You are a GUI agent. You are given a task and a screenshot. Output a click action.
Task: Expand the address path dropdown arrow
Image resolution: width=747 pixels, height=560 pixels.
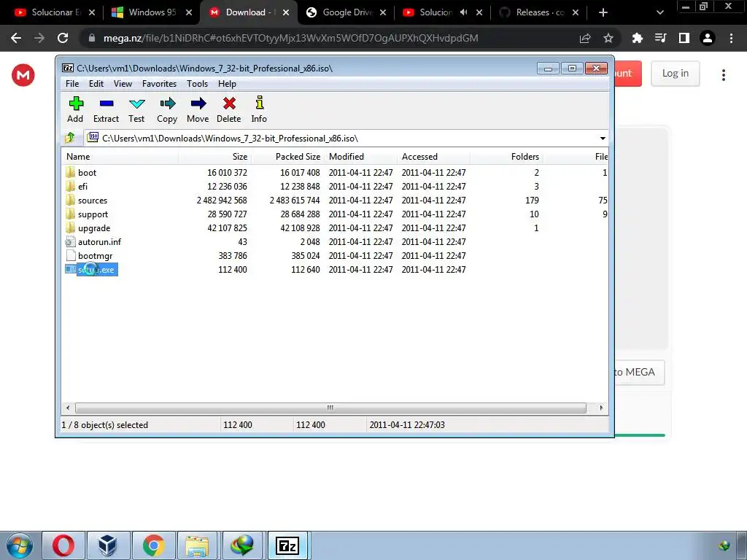[x=603, y=139]
